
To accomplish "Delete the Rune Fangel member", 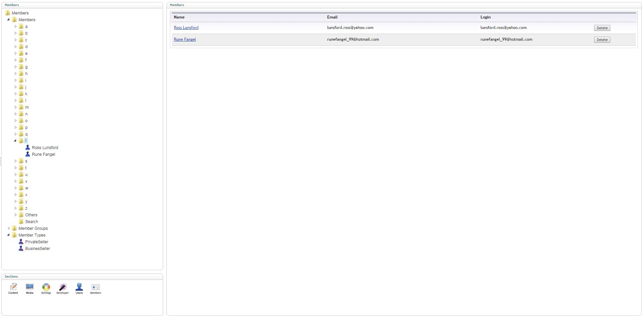I will point(602,40).
